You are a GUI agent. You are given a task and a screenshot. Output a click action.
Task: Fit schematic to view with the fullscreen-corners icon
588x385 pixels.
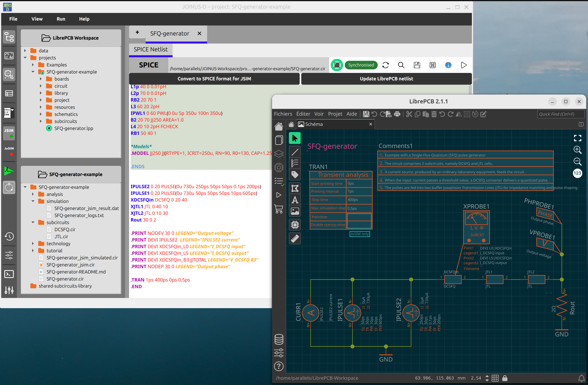coord(577,138)
